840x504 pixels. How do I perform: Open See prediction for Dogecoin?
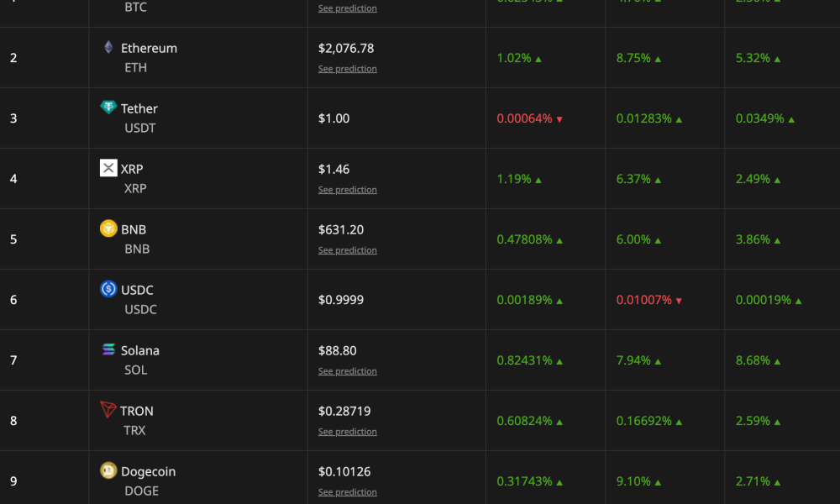tap(347, 491)
